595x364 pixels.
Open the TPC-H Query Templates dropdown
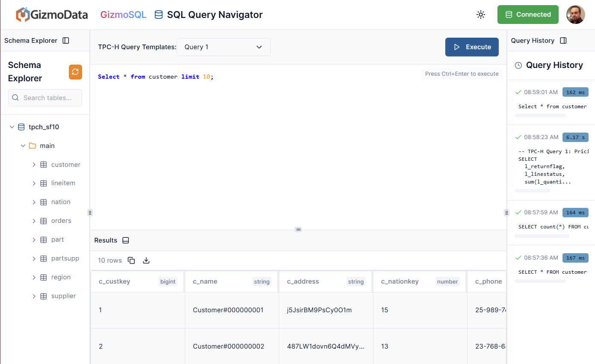click(x=223, y=47)
